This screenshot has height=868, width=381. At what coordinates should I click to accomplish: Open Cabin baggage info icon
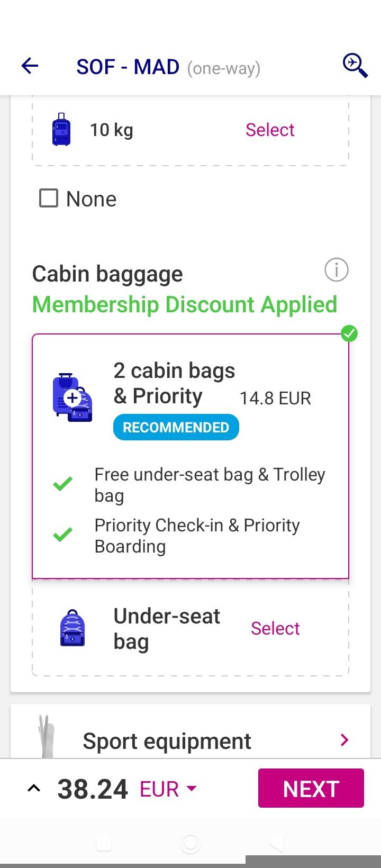click(336, 270)
